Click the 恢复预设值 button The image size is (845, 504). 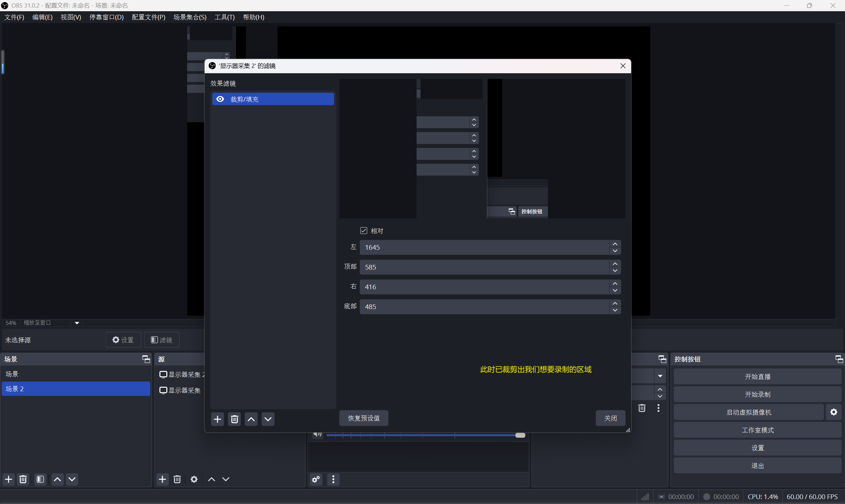pyautogui.click(x=363, y=418)
